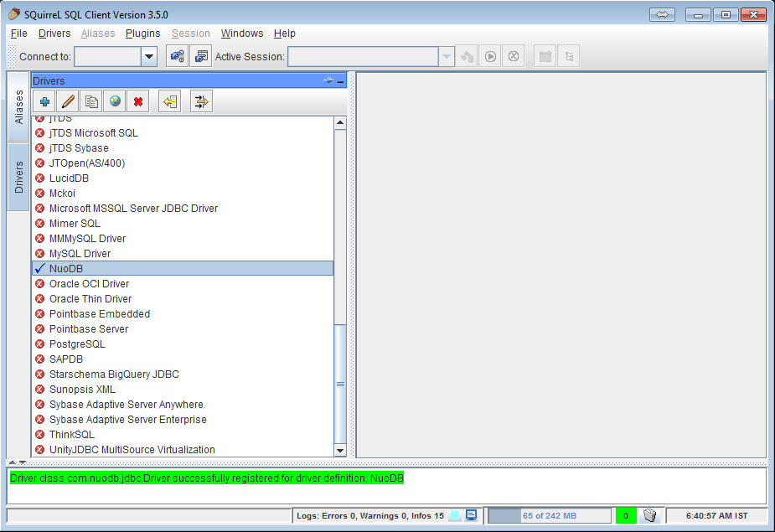Screen dimensions: 775x532
Task: Select Pointbase Server driver
Action: pos(183,328)
